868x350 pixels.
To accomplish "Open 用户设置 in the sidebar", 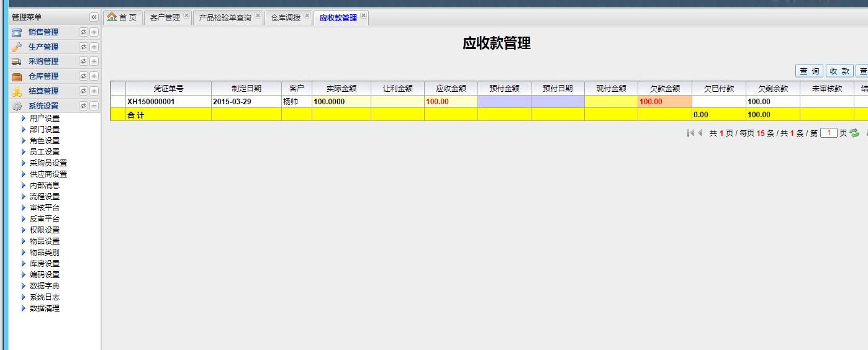I will [x=45, y=119].
